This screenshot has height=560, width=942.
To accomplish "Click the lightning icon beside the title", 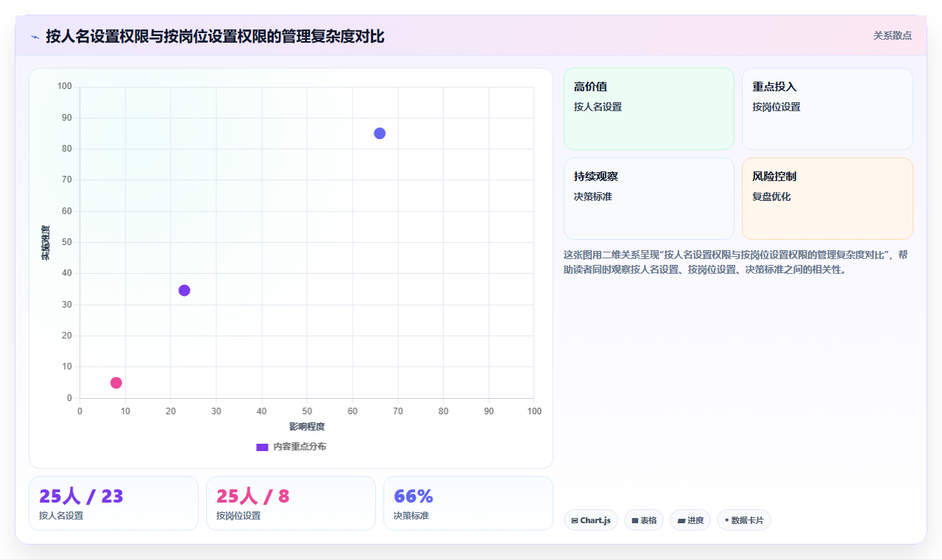I will [x=35, y=37].
